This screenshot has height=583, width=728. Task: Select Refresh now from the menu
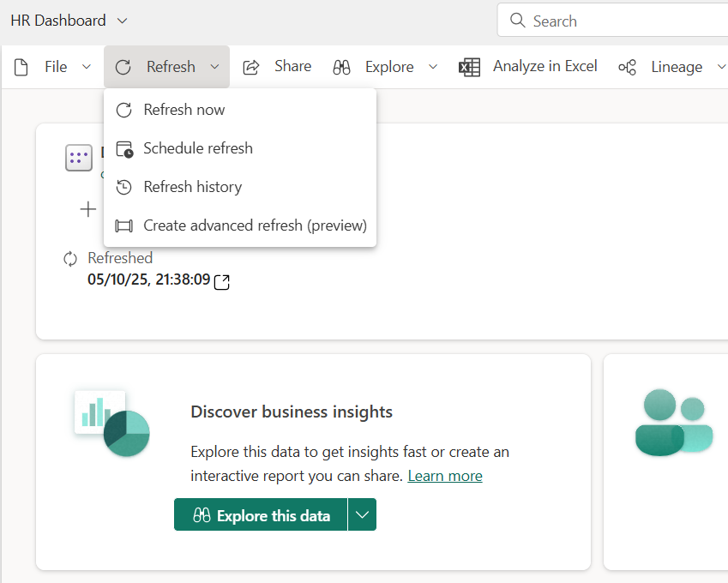click(x=184, y=110)
